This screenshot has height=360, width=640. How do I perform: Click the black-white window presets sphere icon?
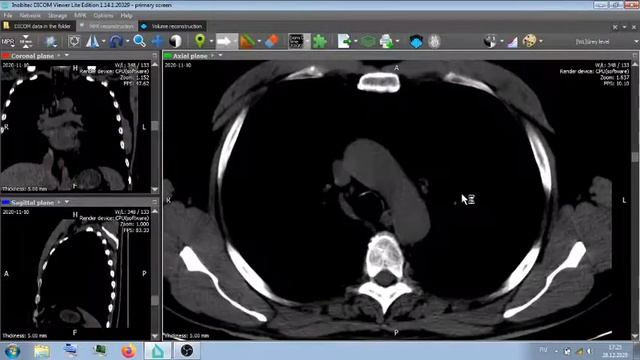pos(490,41)
